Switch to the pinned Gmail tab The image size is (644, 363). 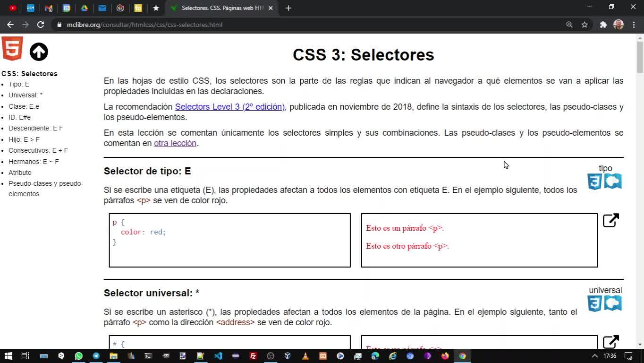49,8
